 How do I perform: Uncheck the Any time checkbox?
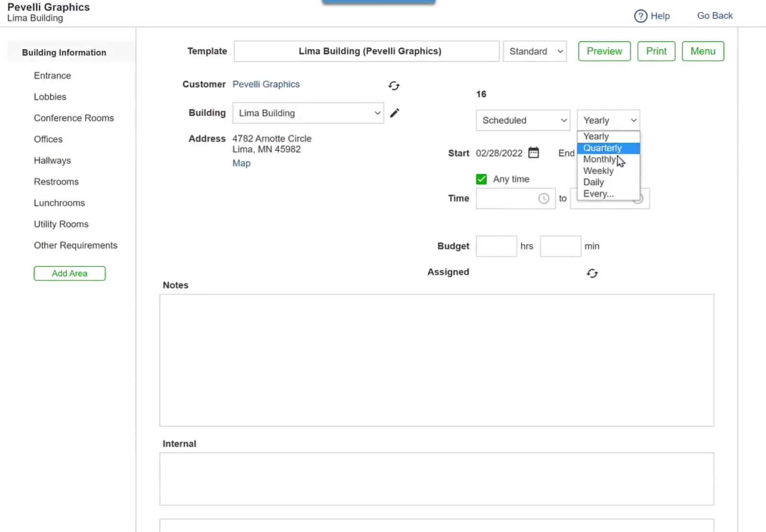(481, 179)
